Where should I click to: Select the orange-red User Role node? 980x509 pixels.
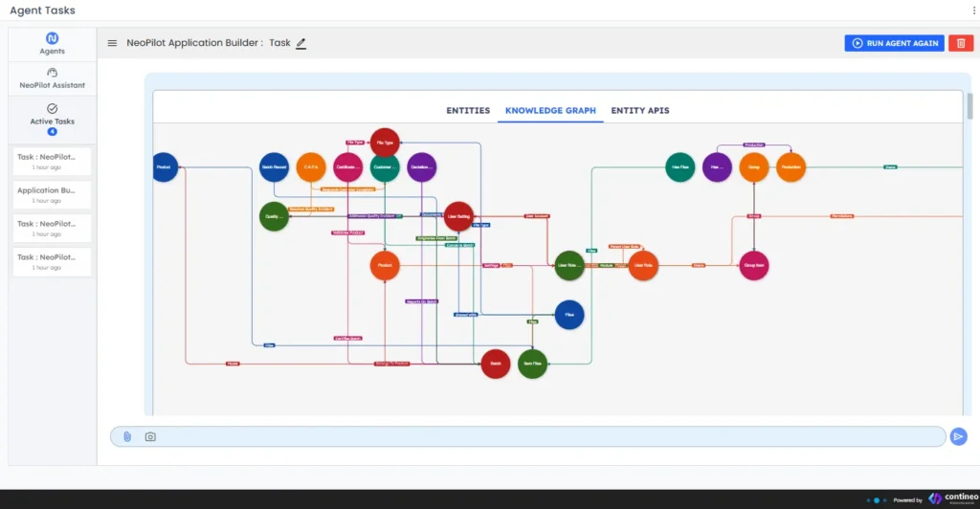click(643, 265)
